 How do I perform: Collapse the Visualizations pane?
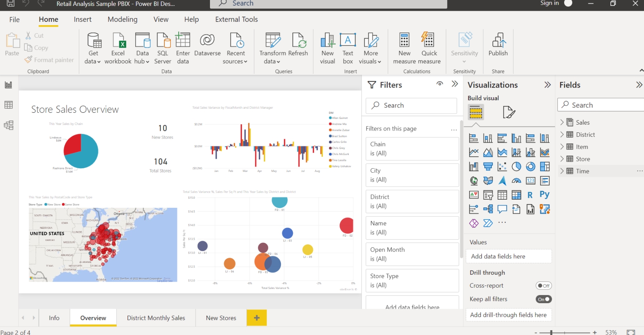point(548,85)
